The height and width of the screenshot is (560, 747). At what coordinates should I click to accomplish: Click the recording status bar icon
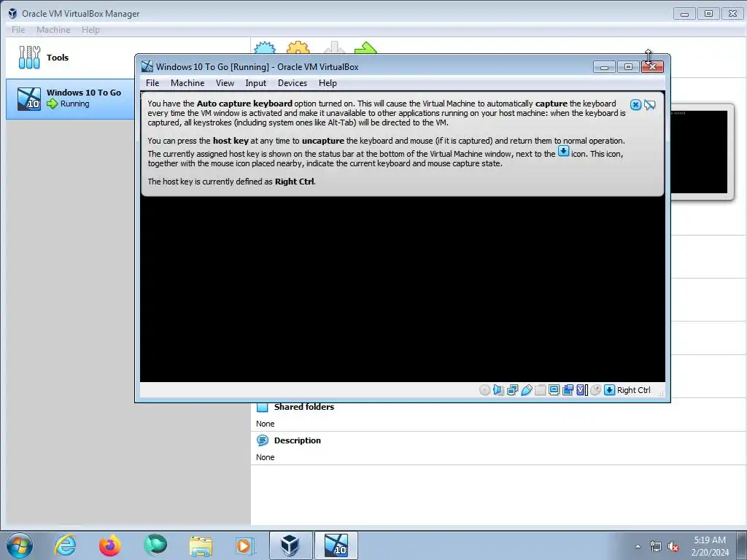click(x=568, y=390)
